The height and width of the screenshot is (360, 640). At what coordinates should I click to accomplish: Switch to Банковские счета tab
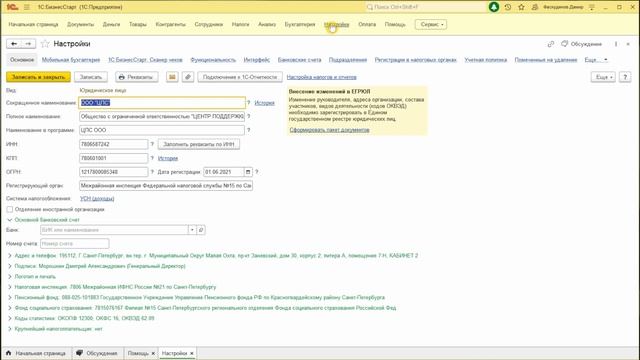pos(299,60)
